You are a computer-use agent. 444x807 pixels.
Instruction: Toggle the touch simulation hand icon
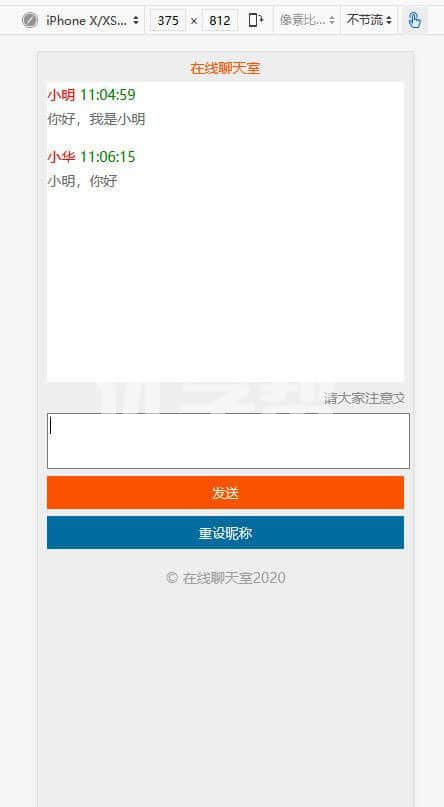415,20
